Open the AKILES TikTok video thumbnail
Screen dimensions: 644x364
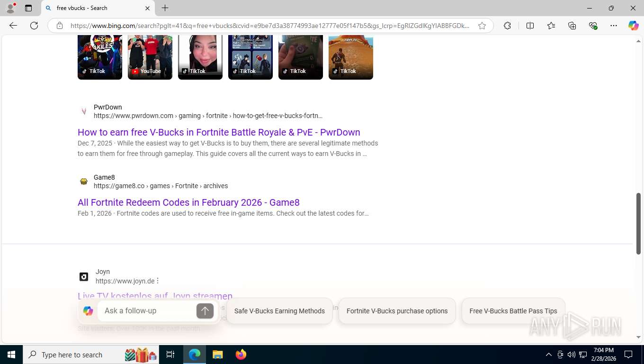pos(100,57)
